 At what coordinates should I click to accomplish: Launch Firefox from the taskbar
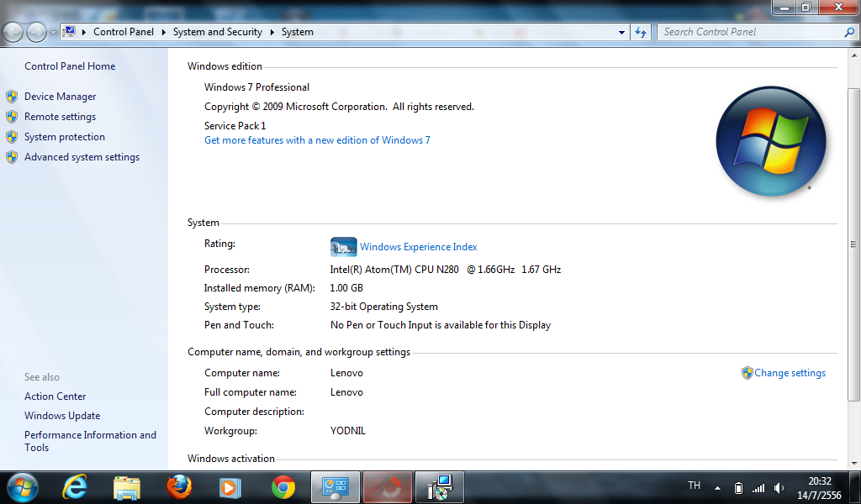[180, 487]
